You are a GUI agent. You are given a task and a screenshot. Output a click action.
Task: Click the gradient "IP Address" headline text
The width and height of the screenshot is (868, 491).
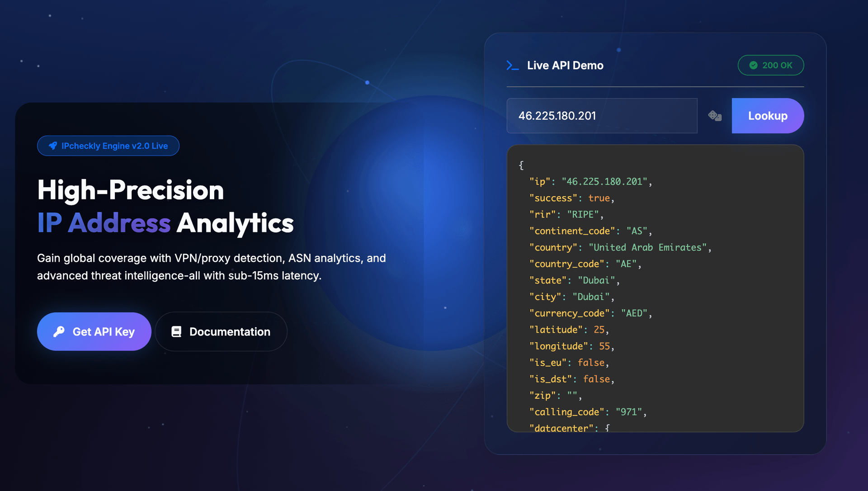[104, 223]
